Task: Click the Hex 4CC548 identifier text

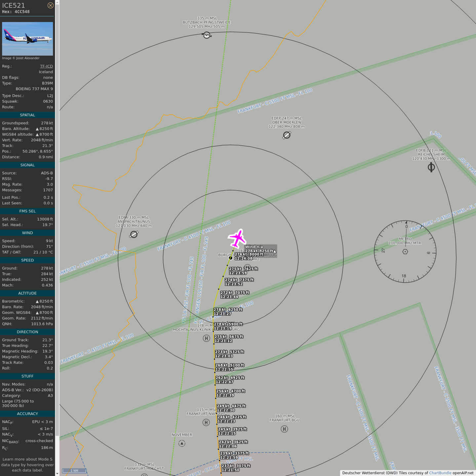Action: click(x=16, y=12)
